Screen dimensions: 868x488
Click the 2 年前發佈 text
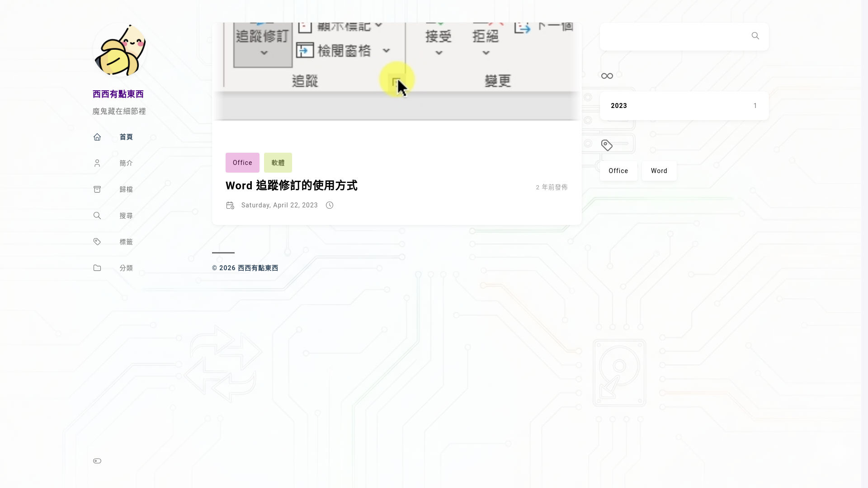pyautogui.click(x=552, y=187)
